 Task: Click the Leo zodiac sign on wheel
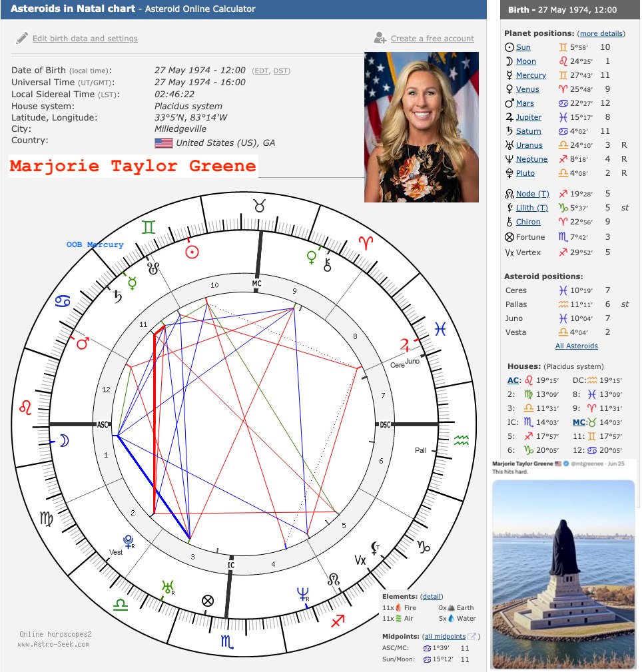pos(25,407)
